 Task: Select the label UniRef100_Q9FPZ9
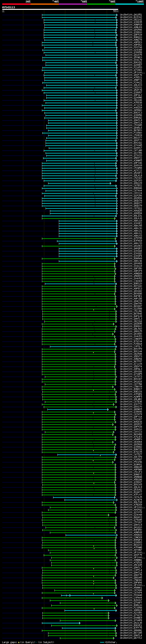131,35
